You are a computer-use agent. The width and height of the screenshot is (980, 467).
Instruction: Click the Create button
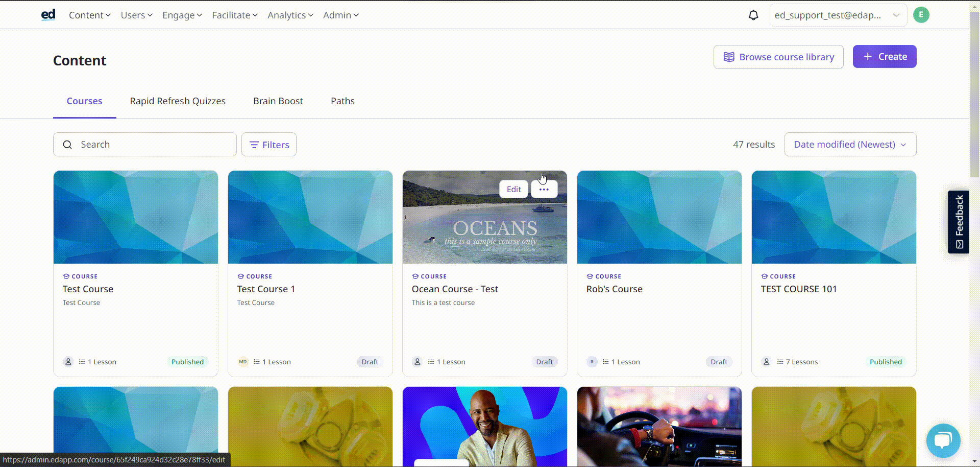[884, 57]
